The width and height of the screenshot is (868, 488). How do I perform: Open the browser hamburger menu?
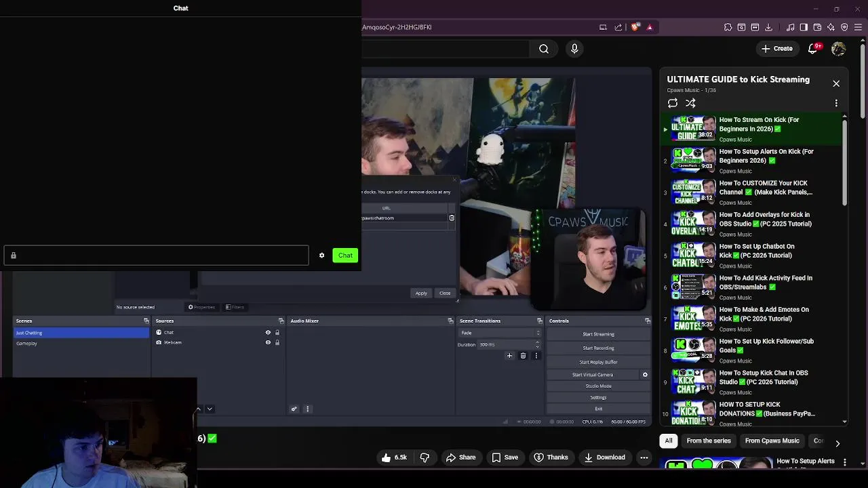858,27
